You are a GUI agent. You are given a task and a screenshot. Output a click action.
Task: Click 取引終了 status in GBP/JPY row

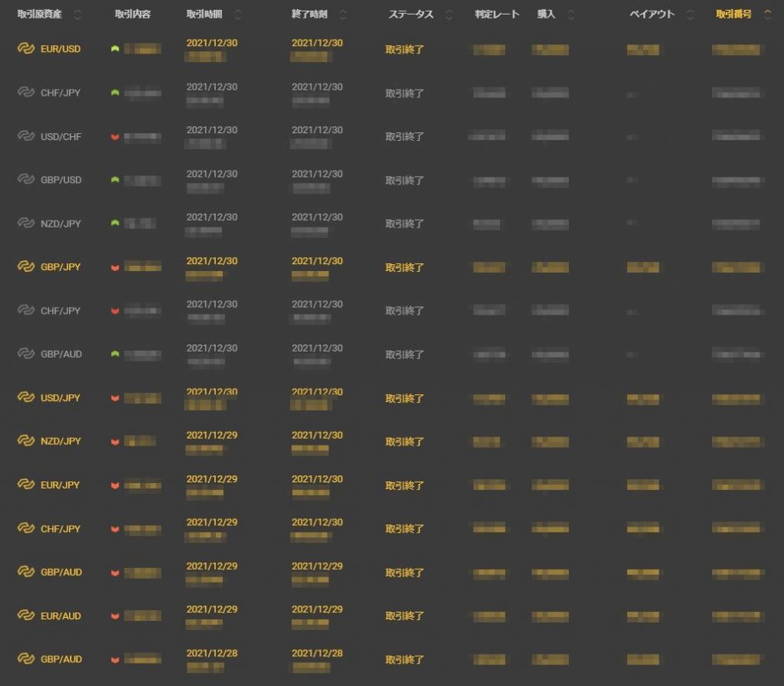pyautogui.click(x=404, y=268)
